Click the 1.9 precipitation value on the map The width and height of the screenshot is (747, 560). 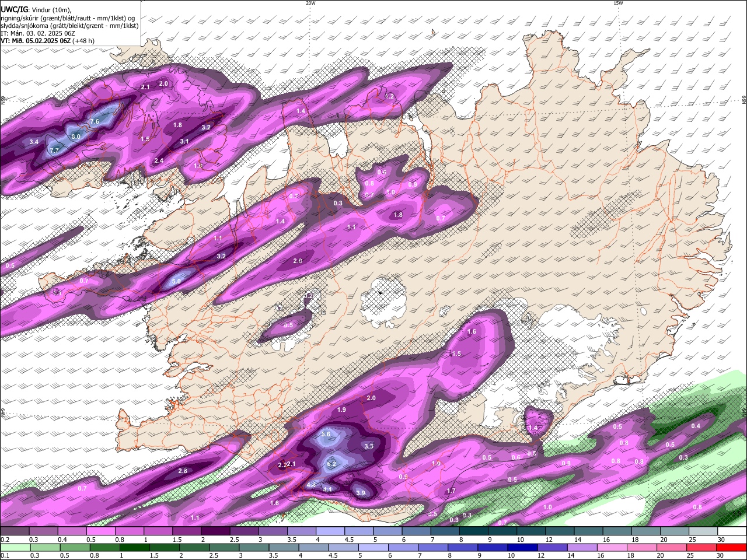click(x=342, y=410)
